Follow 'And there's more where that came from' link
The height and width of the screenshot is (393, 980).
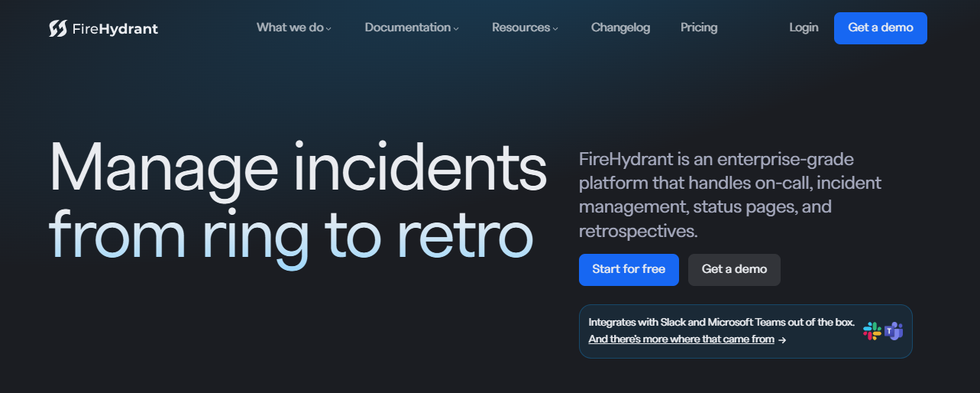[x=681, y=339]
